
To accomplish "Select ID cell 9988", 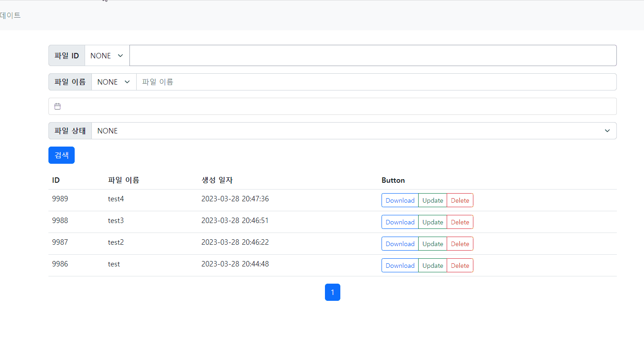I will [x=60, y=220].
